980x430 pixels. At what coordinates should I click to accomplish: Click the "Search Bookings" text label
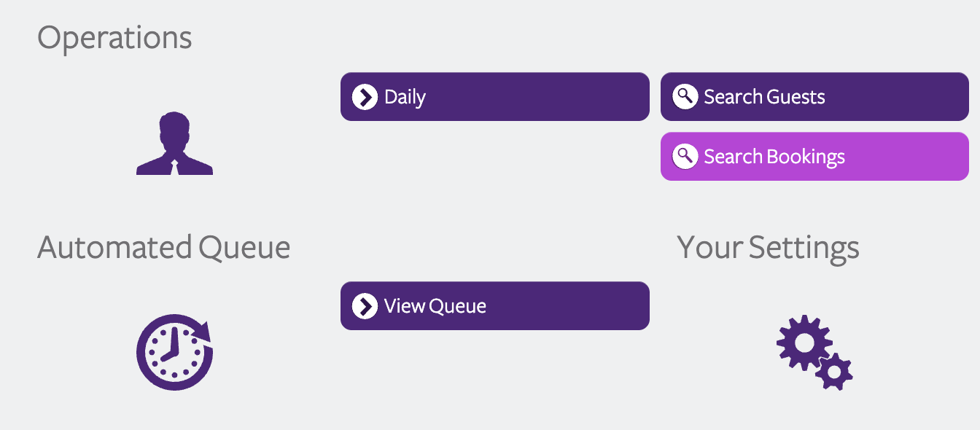(774, 157)
